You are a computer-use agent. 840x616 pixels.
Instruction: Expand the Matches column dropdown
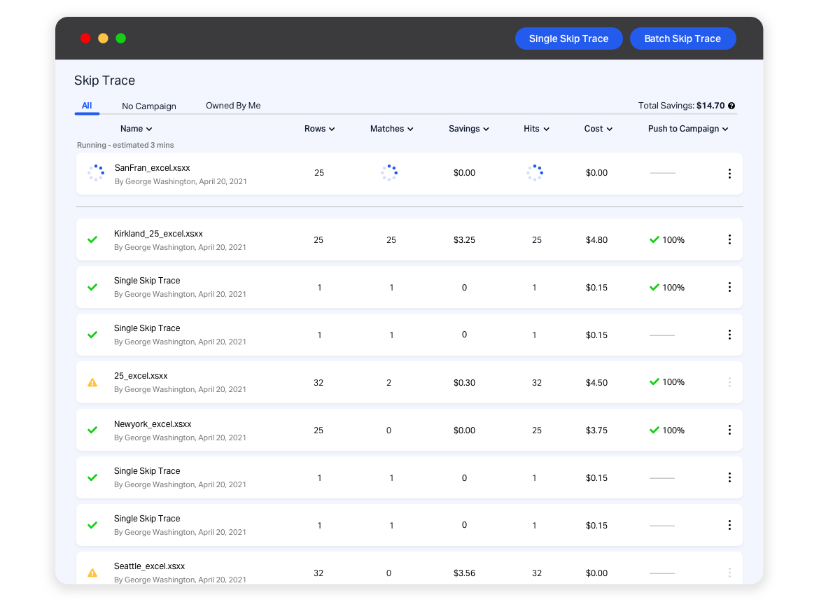coord(391,129)
